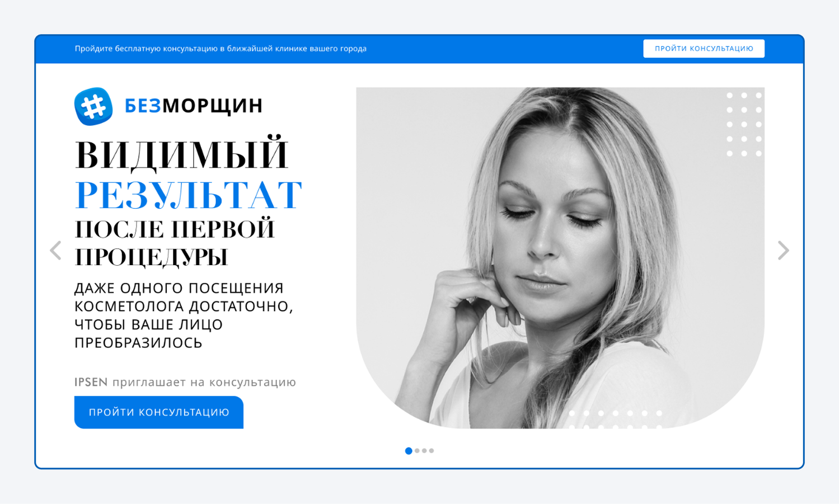The height and width of the screenshot is (504, 839).
Task: Click the ПОСЛЕ ПЕРВОЙ ПРОЦЕДУРЫ subheading
Action: (x=175, y=243)
